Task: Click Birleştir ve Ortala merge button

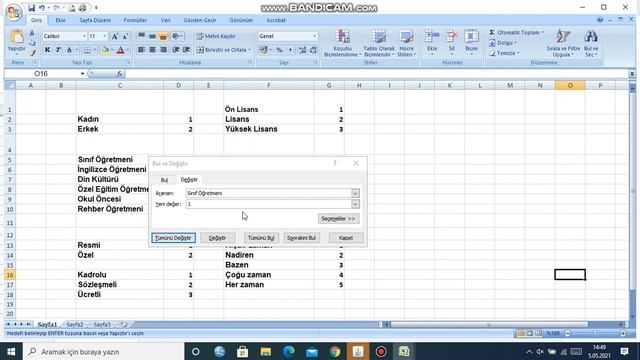Action: (x=221, y=50)
